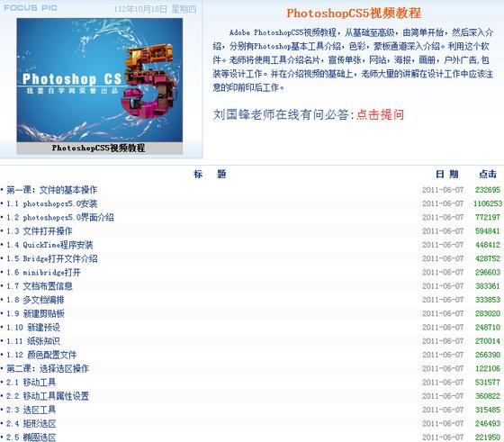Viewport: 504px width, 442px height.
Task: Click the 点击 column header
Action: coord(488,175)
